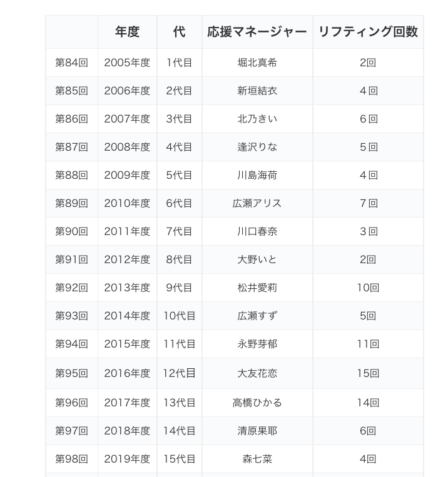Click the 永野芽郁 cell
The height and width of the screenshot is (477, 448).
[x=257, y=344]
